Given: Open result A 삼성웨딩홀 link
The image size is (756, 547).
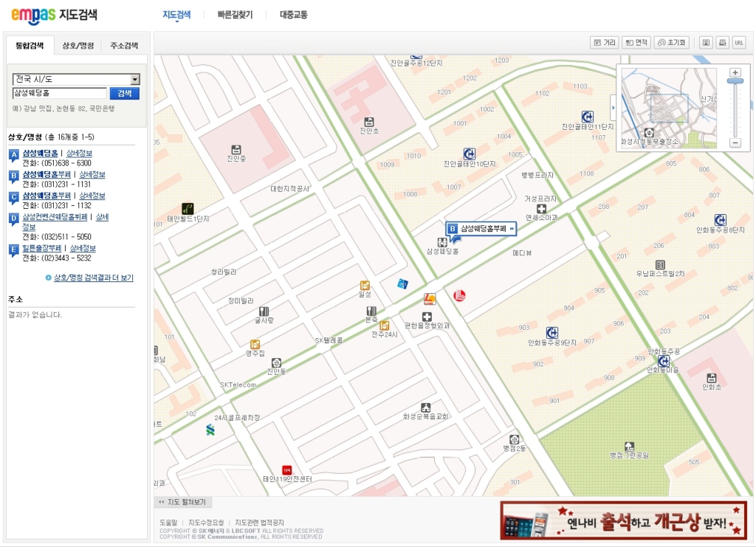Looking at the screenshot, I should (x=40, y=154).
